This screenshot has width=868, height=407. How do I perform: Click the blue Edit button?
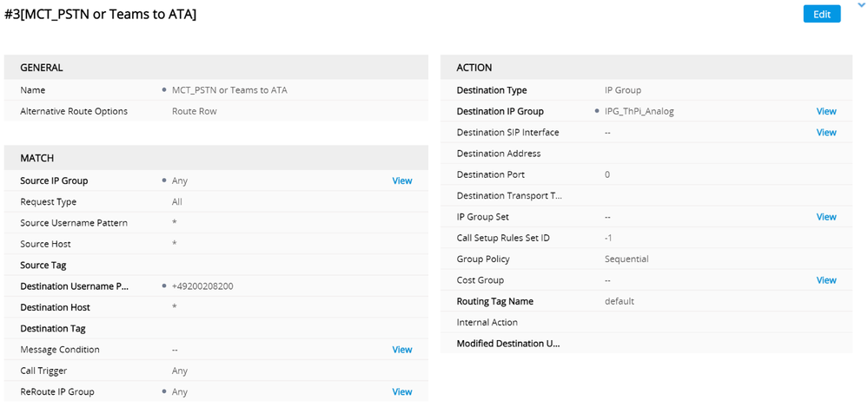(821, 14)
